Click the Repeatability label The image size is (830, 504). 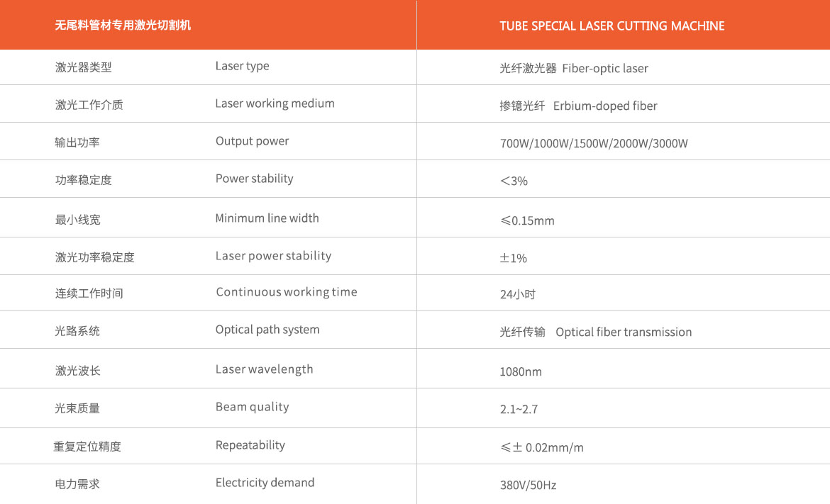(250, 445)
